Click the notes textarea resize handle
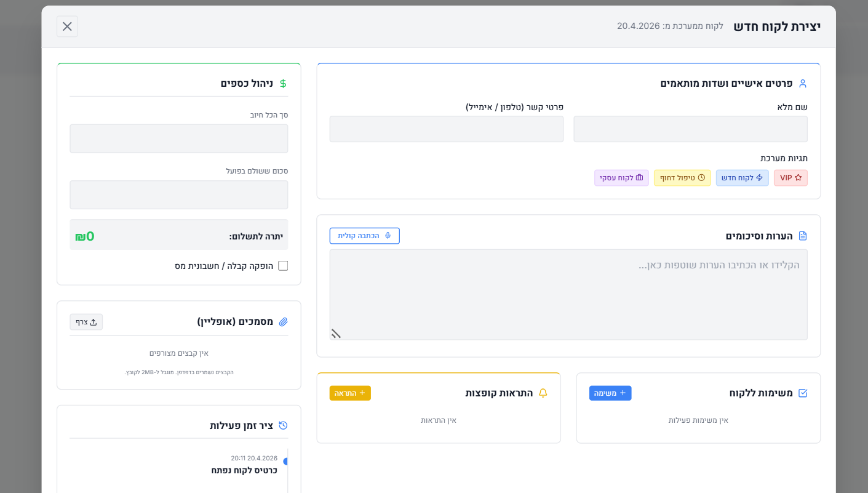 [x=336, y=334]
